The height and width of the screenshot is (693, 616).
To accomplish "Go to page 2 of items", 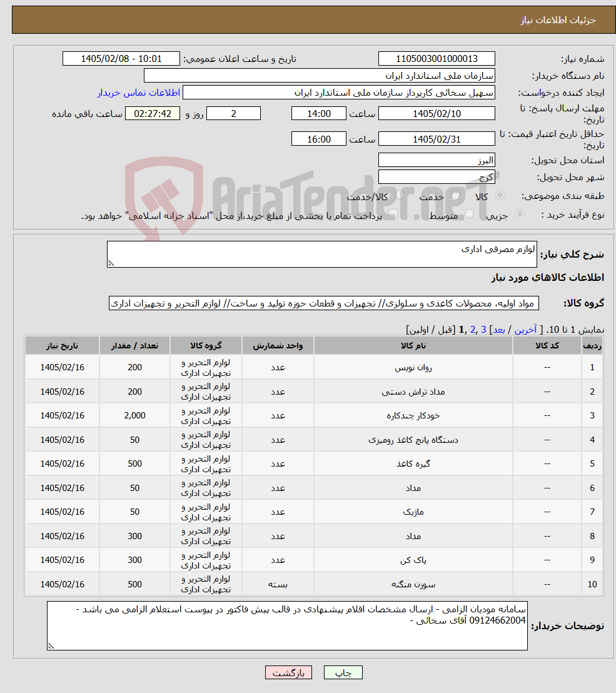I will [x=472, y=330].
